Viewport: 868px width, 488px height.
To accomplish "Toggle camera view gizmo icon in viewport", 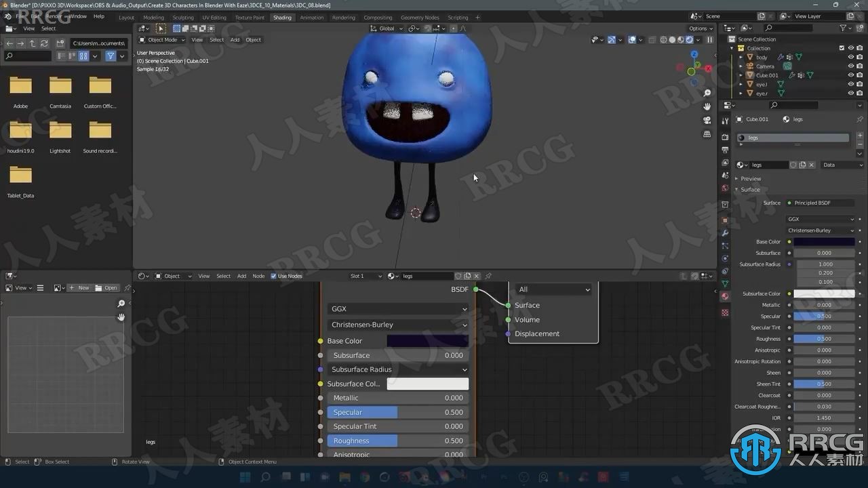I will pos(707,120).
